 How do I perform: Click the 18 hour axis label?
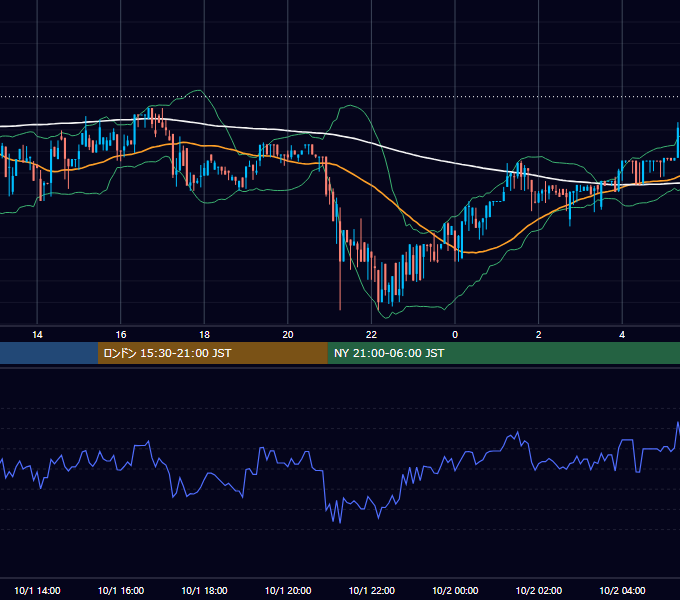(204, 335)
